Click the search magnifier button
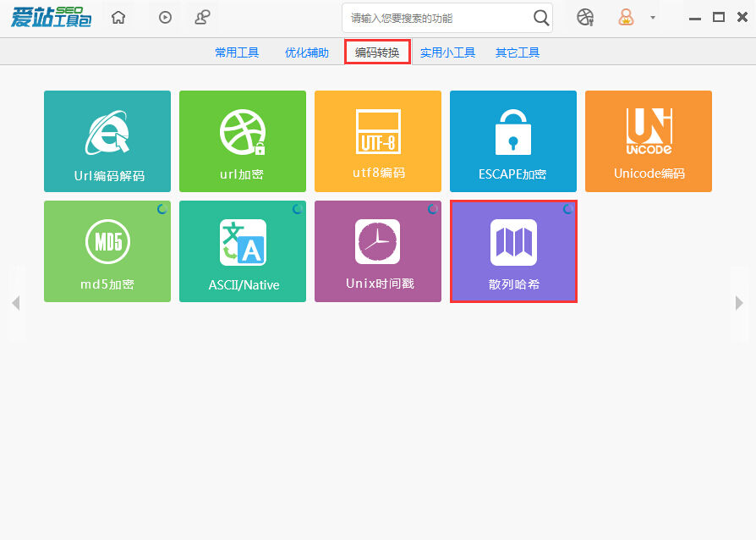Screen dimensions: 756x540 click(542, 17)
